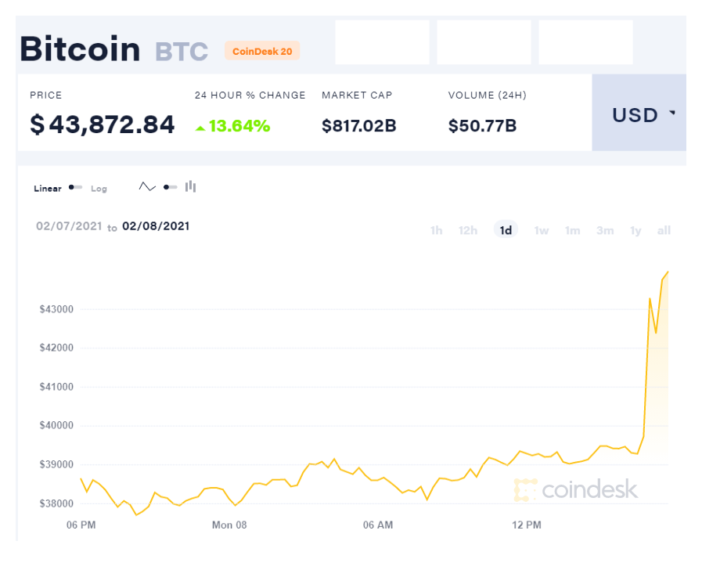Image resolution: width=702 pixels, height=588 pixels.
Task: Click the CoinDesk 20 badge
Action: click(262, 51)
